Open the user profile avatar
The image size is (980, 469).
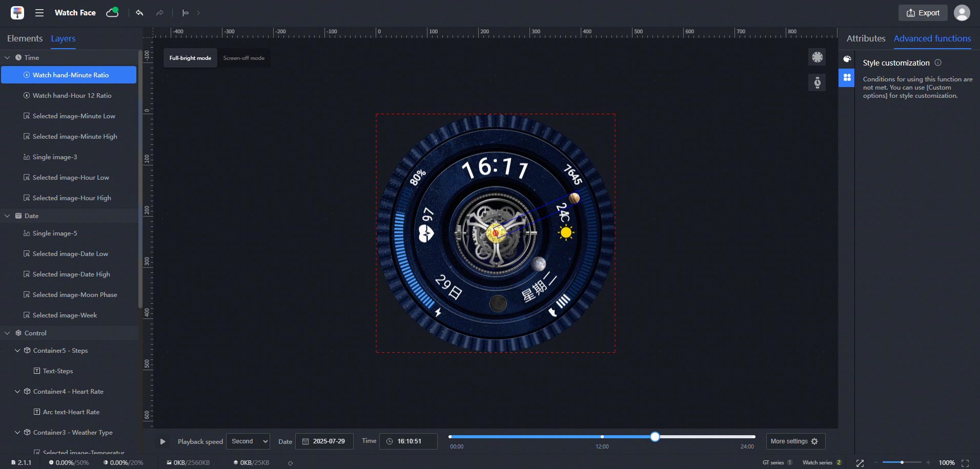pyautogui.click(x=962, y=13)
